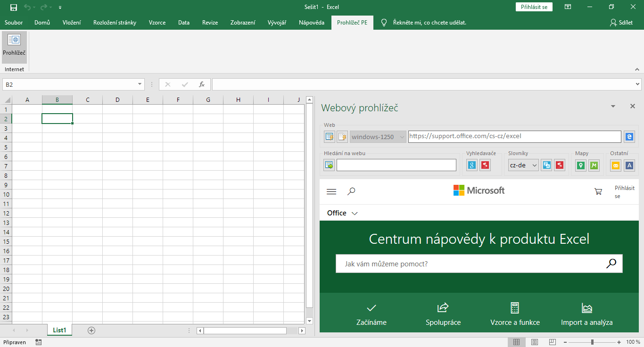The image size is (644, 347).
Task: Open the Data tab
Action: click(184, 23)
